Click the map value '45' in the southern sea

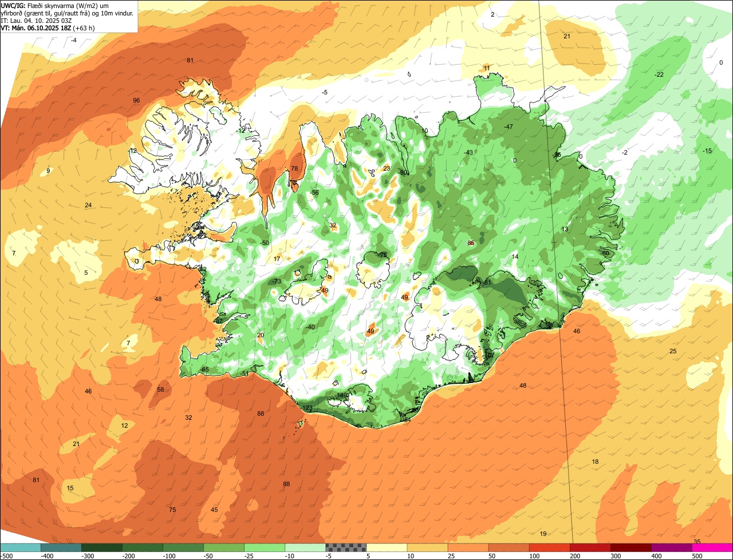tap(214, 510)
